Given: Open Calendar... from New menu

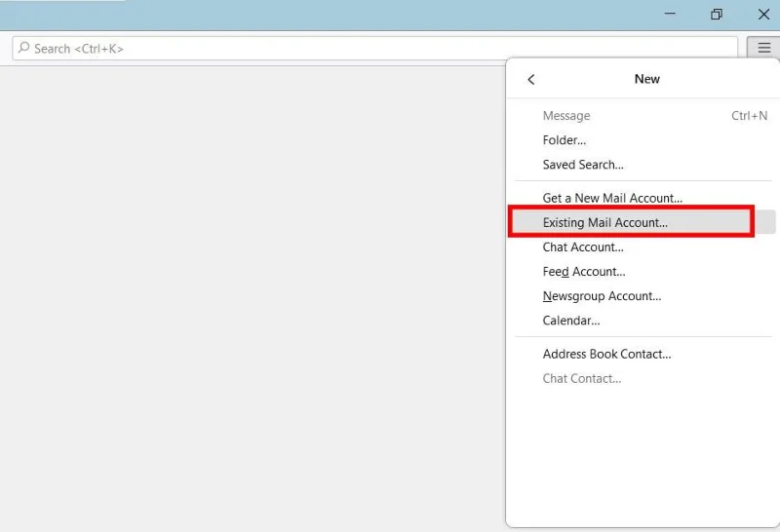Looking at the screenshot, I should 643,321.
